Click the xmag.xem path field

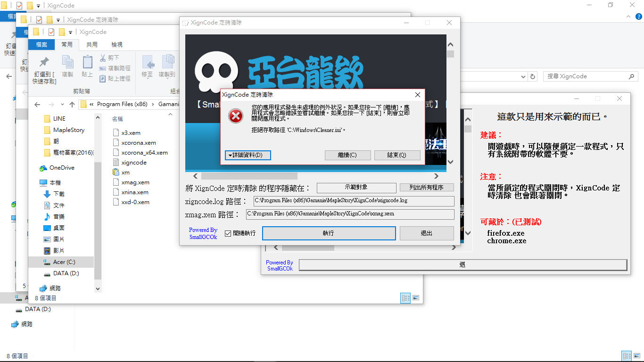point(350,214)
